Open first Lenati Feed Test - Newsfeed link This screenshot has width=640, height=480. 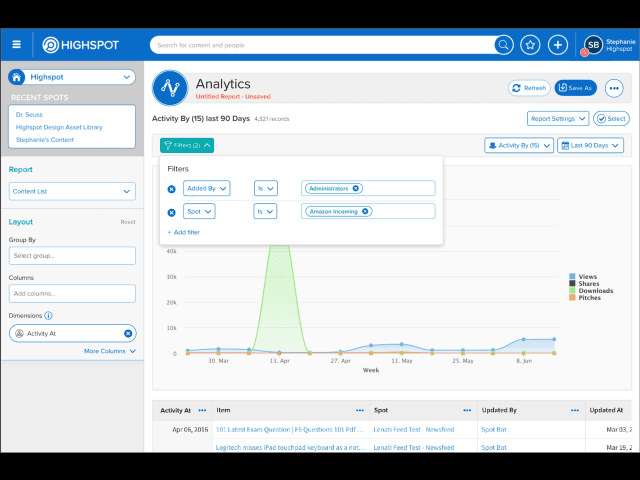(413, 429)
